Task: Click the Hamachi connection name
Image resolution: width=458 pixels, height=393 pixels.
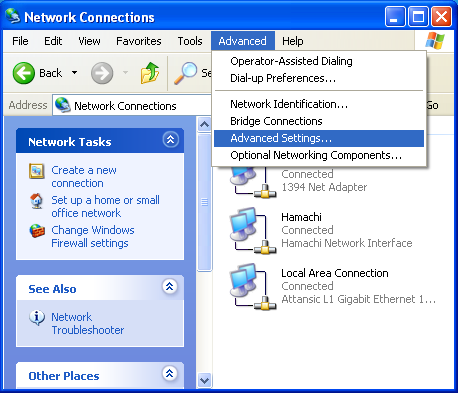Action: [301, 217]
